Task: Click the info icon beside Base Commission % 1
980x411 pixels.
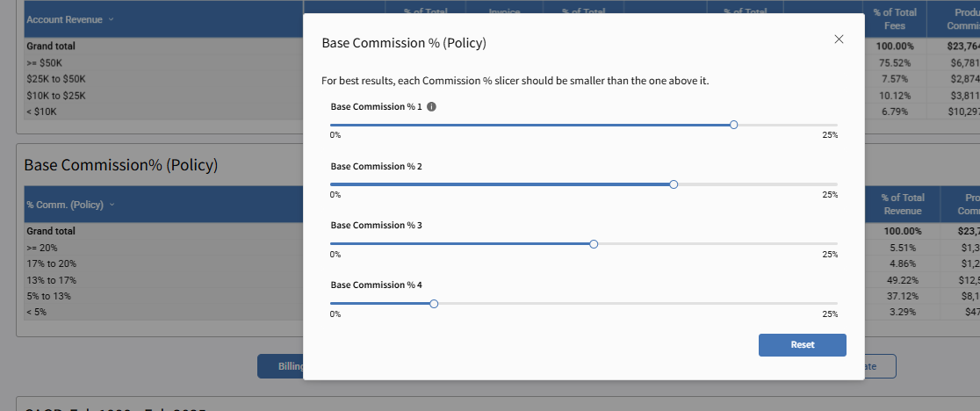Action: [432, 107]
